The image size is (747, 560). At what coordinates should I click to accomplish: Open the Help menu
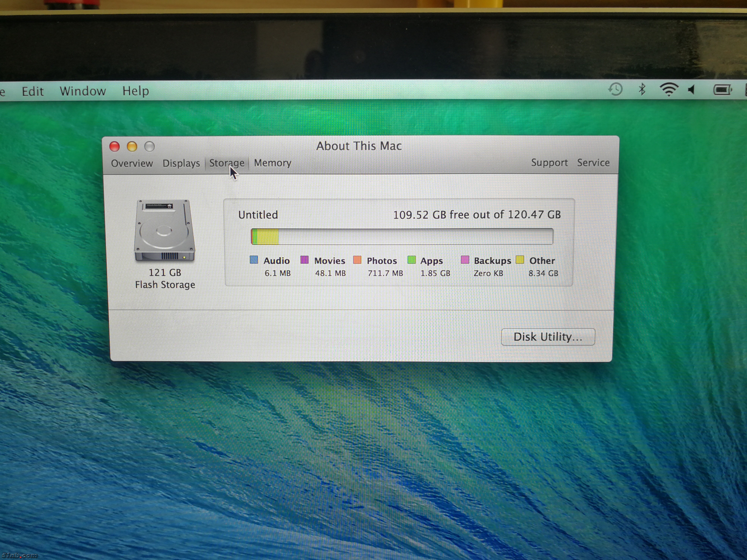135,91
